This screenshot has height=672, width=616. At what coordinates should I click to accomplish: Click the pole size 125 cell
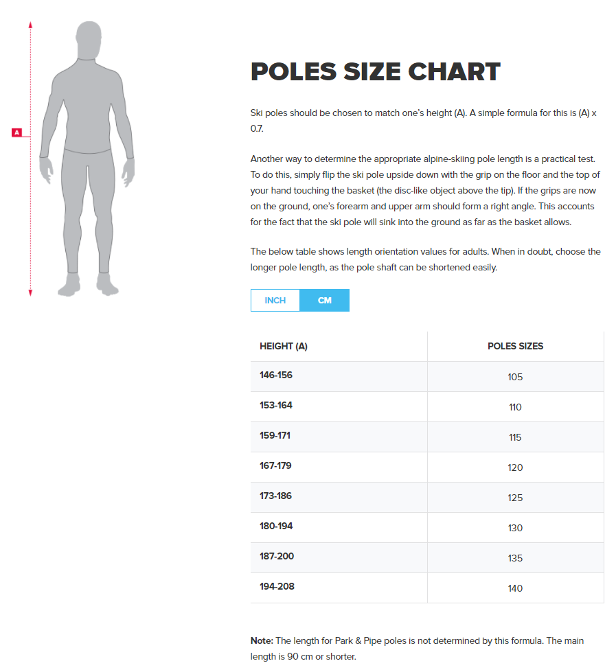click(x=515, y=498)
